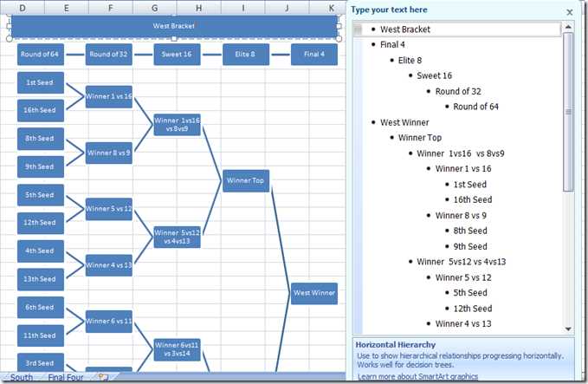The width and height of the screenshot is (588, 384).
Task: Click Winner 5 vs 12 bullet in pane
Action: [463, 277]
